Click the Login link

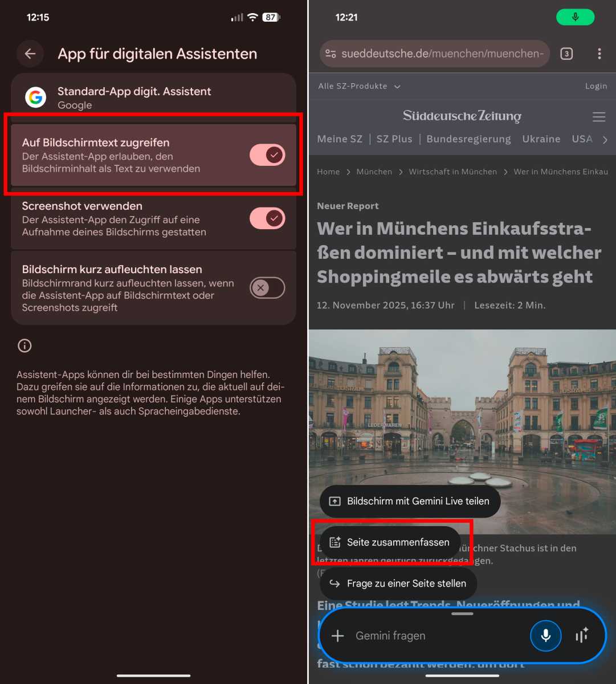click(596, 86)
